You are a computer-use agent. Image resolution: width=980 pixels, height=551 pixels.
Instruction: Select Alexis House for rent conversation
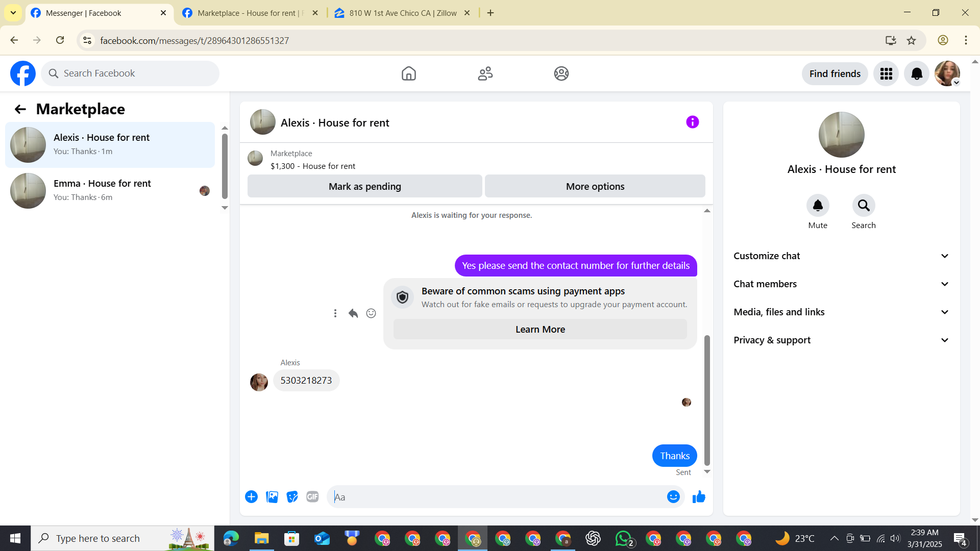110,145
